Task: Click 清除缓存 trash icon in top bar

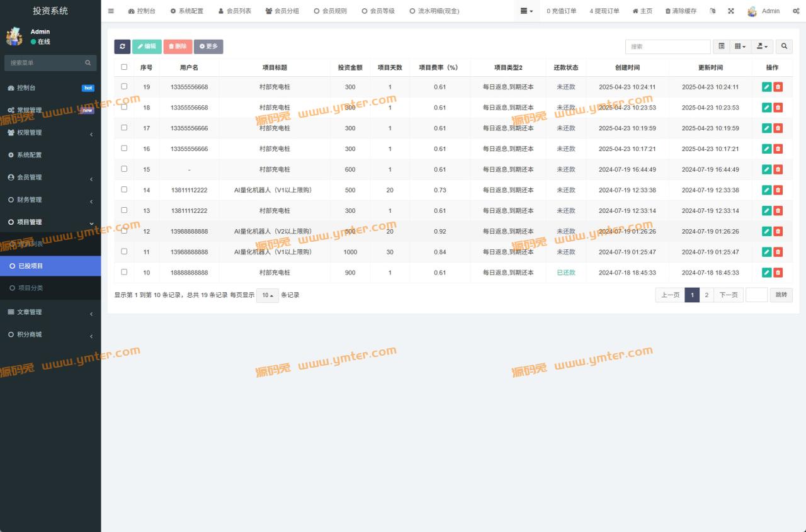Action: click(x=681, y=11)
